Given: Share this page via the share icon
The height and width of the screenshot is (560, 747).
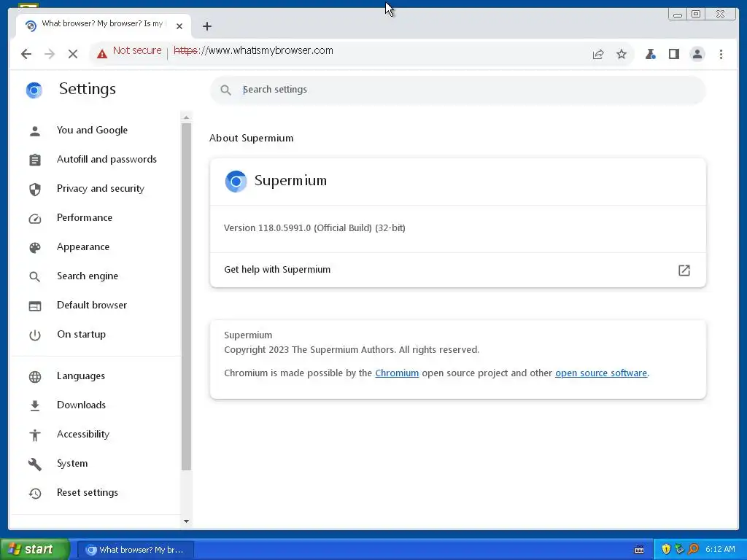Looking at the screenshot, I should tap(598, 54).
